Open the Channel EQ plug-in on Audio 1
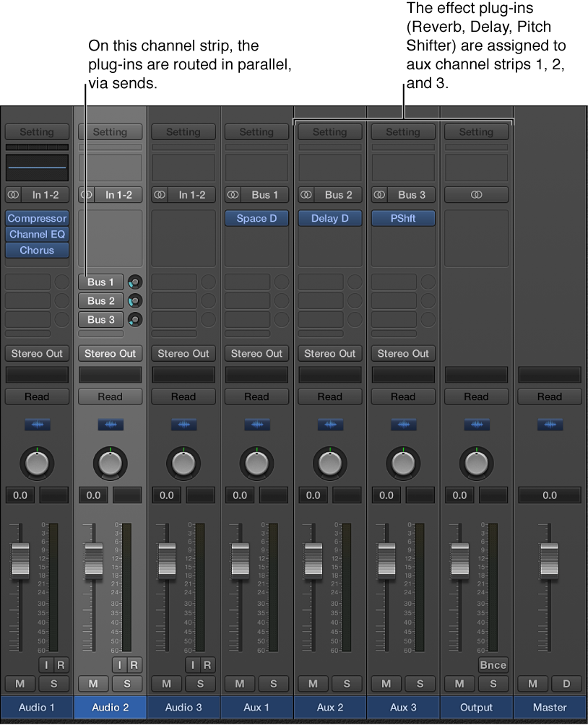 (x=37, y=233)
